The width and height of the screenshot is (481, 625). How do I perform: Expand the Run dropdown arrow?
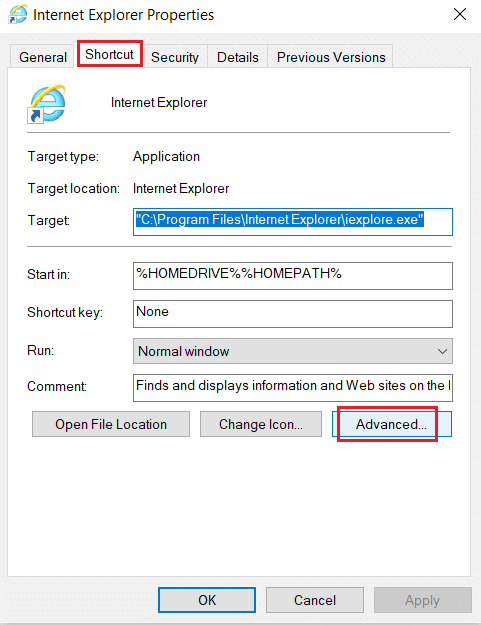tap(442, 351)
